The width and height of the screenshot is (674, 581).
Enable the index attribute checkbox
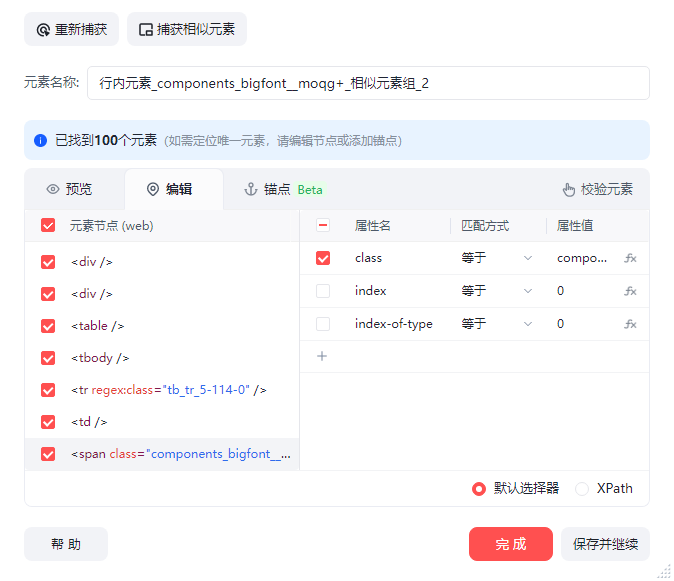point(323,291)
